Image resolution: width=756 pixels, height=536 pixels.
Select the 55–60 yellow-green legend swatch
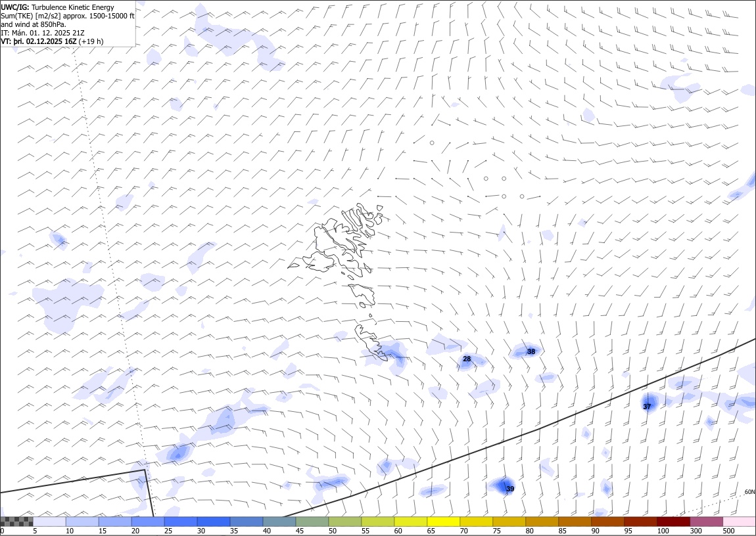tap(378, 522)
